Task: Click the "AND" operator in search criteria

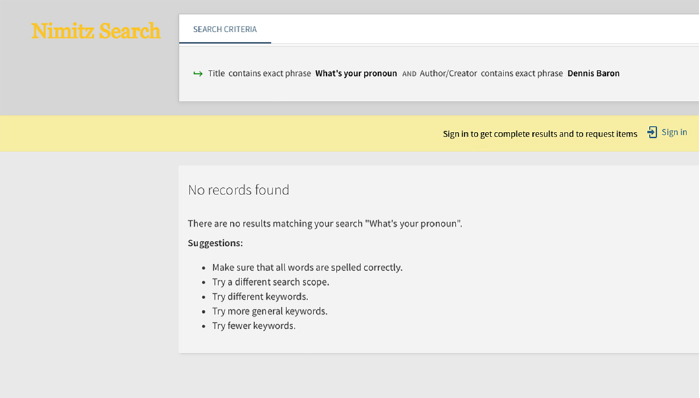Action: tap(409, 74)
